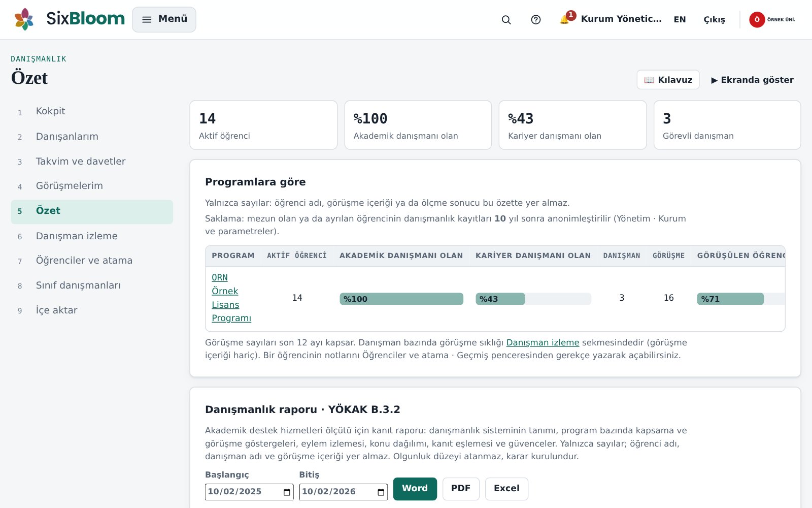Click the PROGRAM column header

233,256
